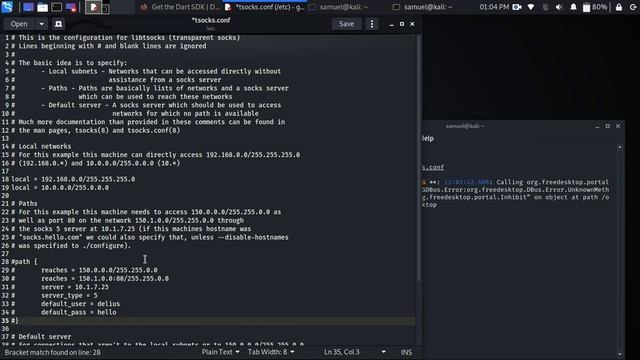Open gedit's three-dot menu

tap(372, 24)
